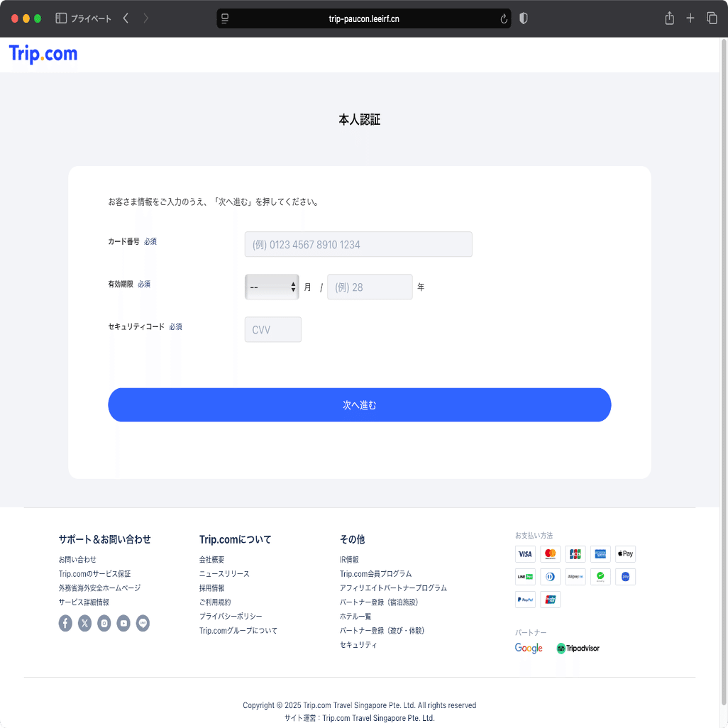
Task: Click the 本人認証 heading text
Action: click(x=359, y=120)
